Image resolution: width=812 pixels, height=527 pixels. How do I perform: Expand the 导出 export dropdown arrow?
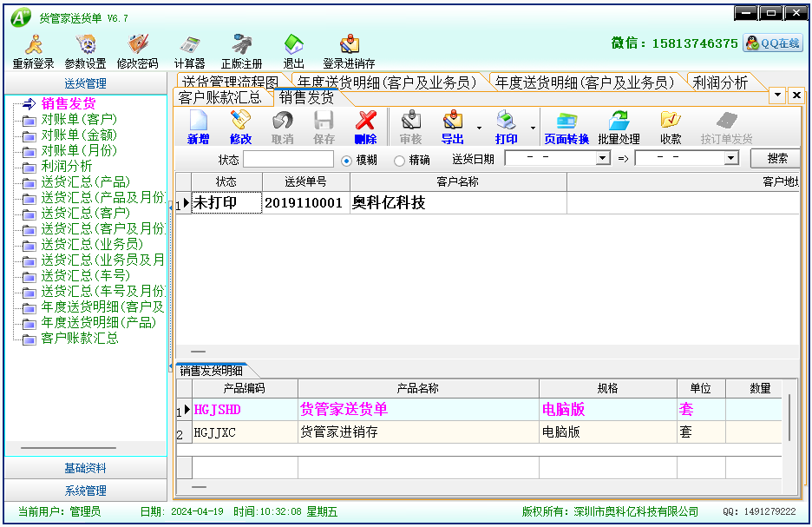click(479, 128)
